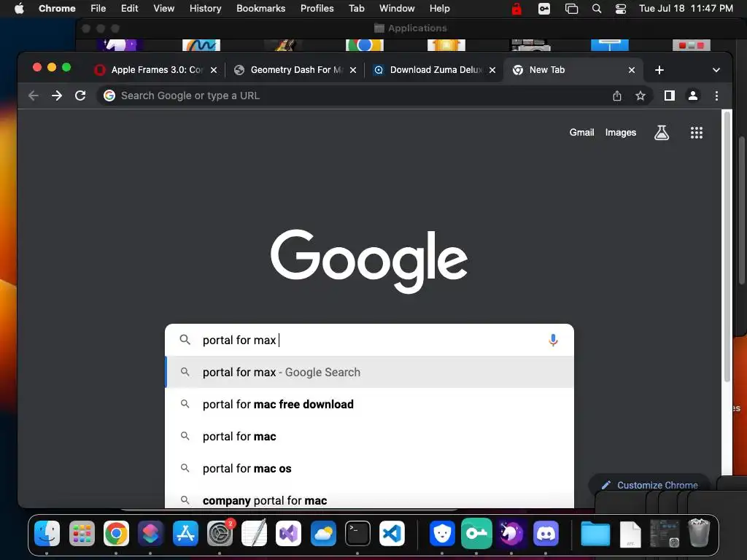
Task: Open Launchpad from the Dock
Action: pyautogui.click(x=82, y=533)
